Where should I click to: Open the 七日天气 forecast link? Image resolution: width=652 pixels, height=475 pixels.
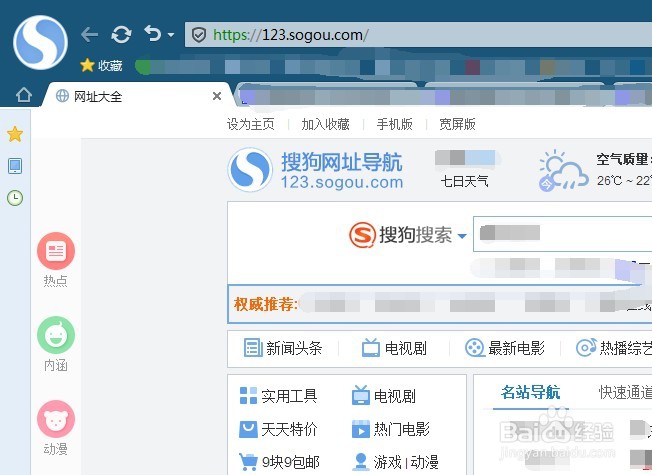point(464,181)
